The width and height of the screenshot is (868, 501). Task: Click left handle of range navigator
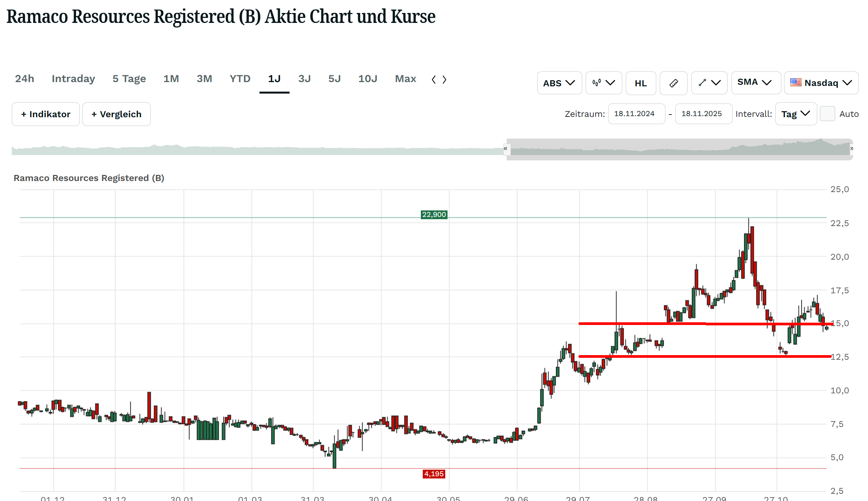coord(506,149)
